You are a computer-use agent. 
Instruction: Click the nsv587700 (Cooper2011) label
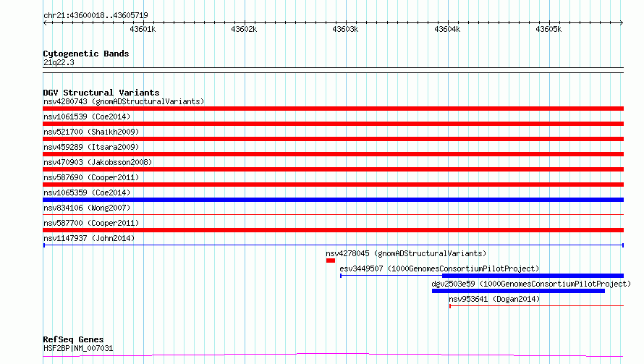point(91,223)
